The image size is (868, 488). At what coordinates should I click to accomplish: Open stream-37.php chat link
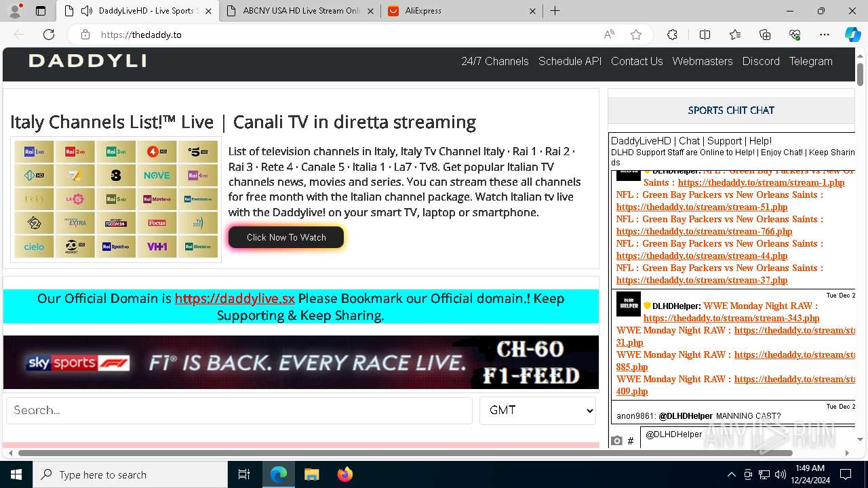click(x=702, y=280)
